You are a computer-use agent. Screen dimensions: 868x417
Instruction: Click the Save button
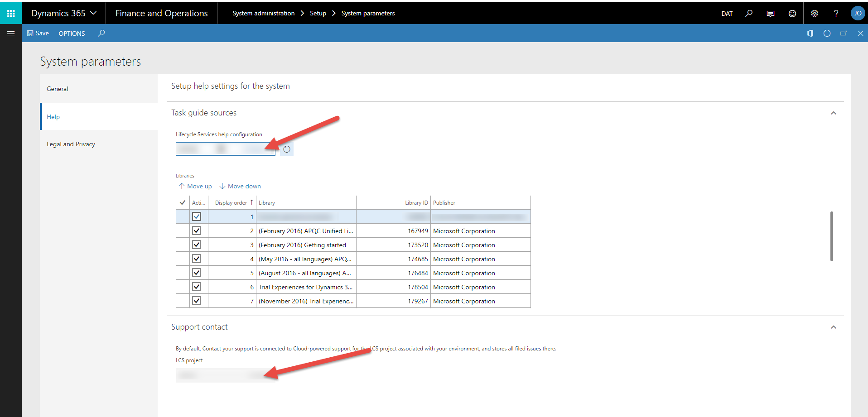(x=38, y=34)
